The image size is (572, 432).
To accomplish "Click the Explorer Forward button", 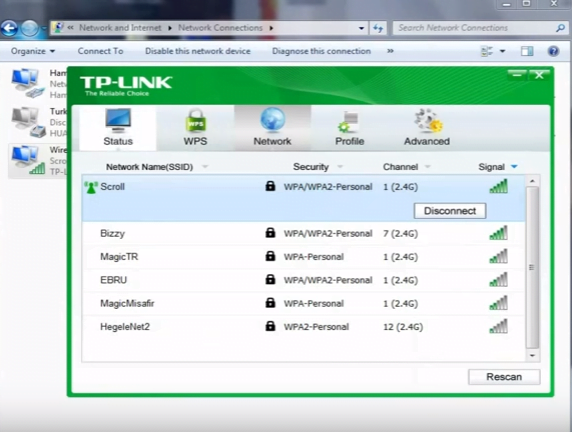I will (x=30, y=28).
